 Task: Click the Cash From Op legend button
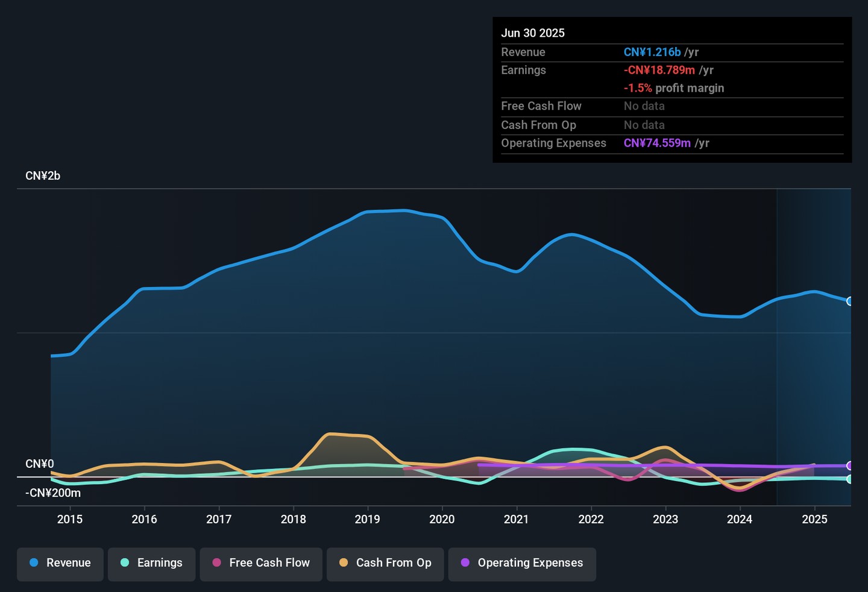point(385,563)
